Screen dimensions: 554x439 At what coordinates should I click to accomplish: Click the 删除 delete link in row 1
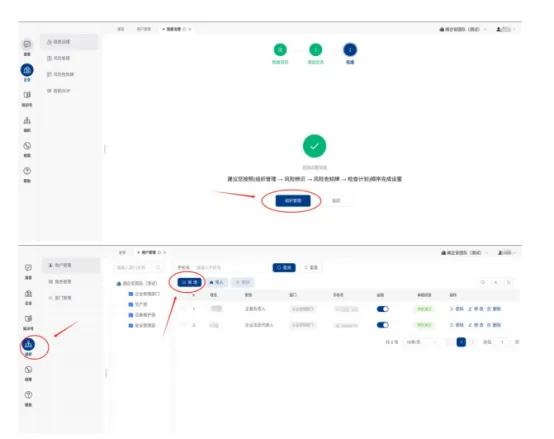(x=494, y=309)
